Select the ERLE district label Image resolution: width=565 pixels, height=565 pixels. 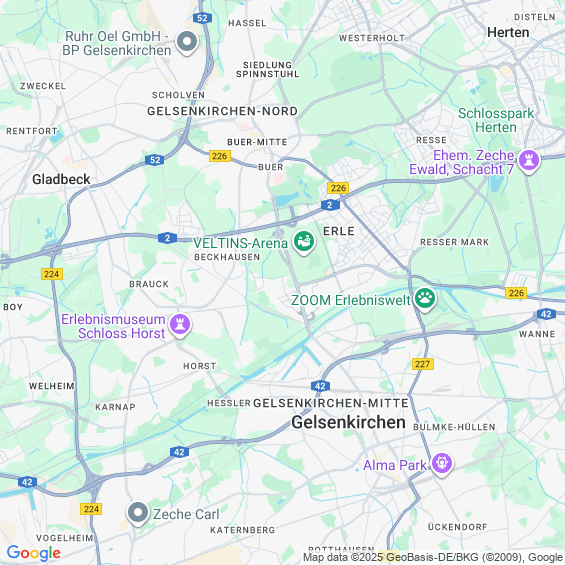[x=339, y=231]
